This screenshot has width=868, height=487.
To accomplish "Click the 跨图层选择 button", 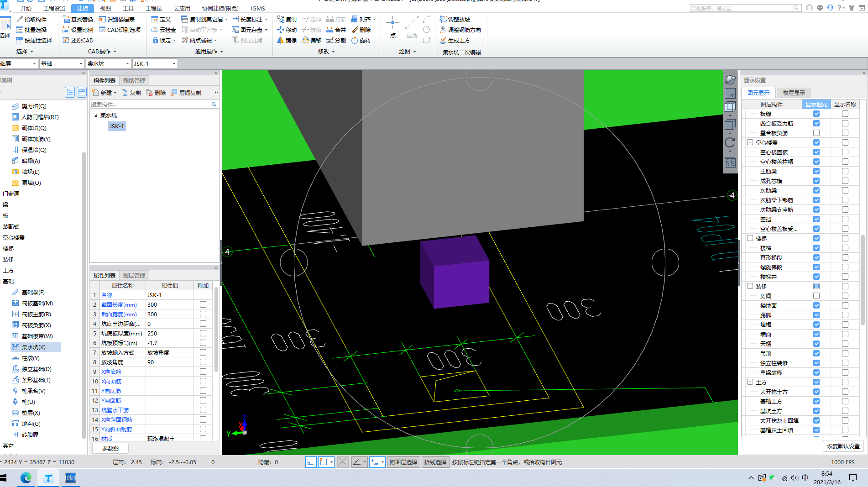I will (403, 462).
